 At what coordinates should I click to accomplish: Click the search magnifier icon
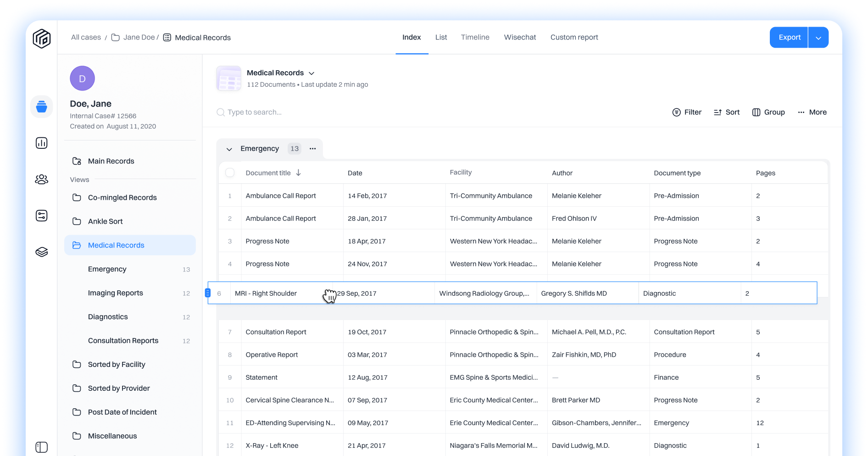pyautogui.click(x=221, y=112)
